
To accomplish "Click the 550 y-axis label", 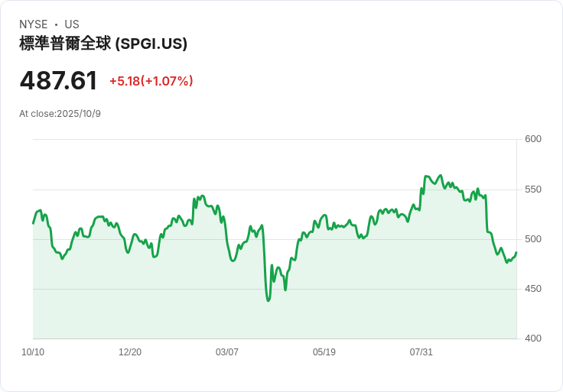I will coord(533,190).
